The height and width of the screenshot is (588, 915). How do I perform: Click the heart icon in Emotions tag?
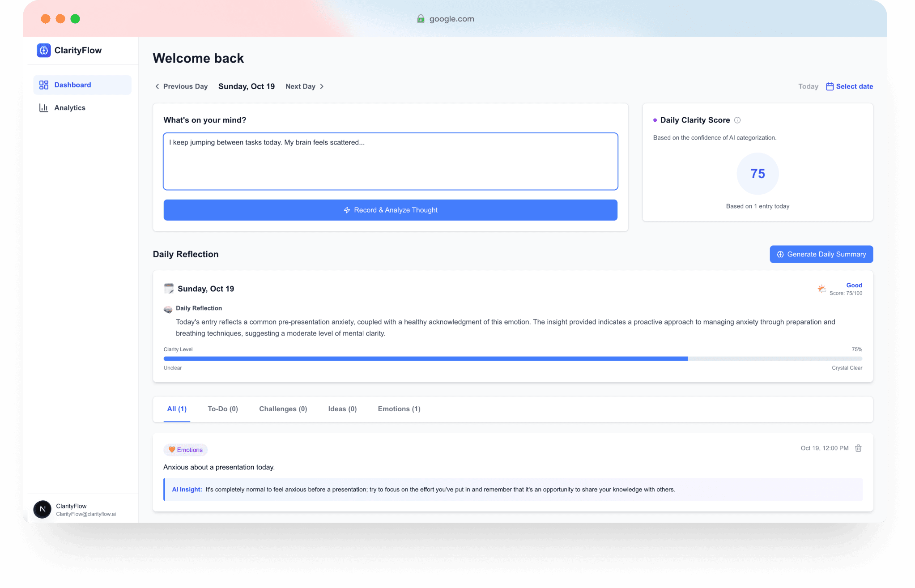tap(172, 450)
